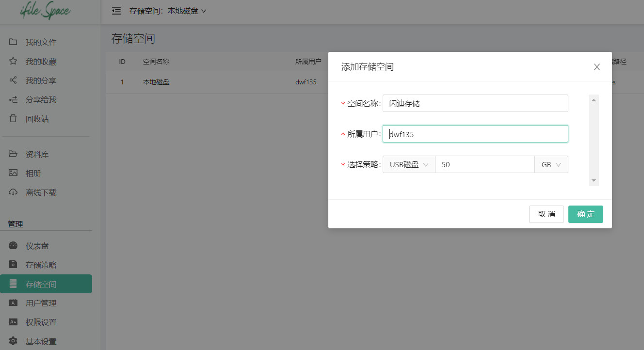This screenshot has height=350, width=644.
Task: Click ID cell 1 in table
Action: click(x=122, y=82)
